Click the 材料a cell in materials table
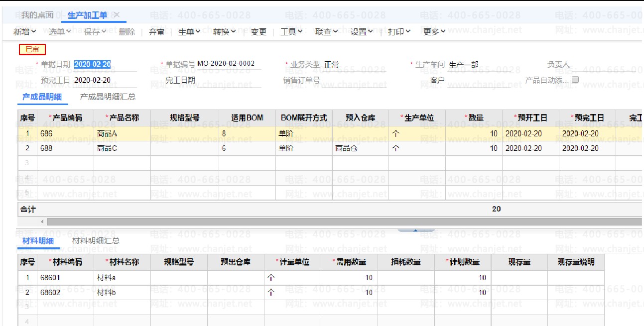Viewport: 644px width, 326px height. coord(122,278)
